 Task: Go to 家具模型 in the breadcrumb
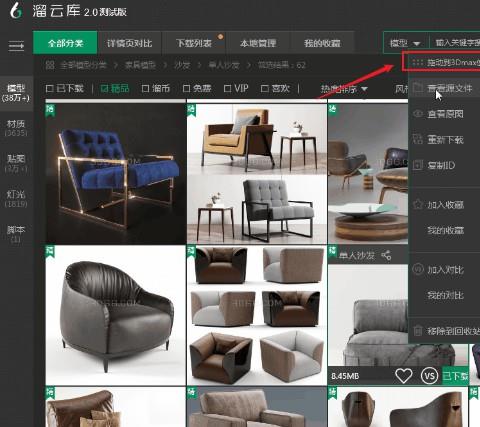point(140,65)
